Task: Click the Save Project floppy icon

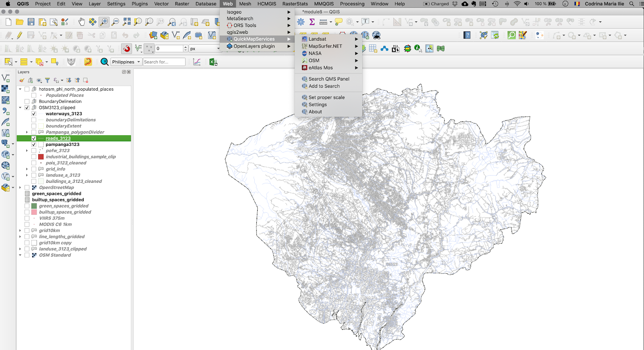Action: pos(31,22)
